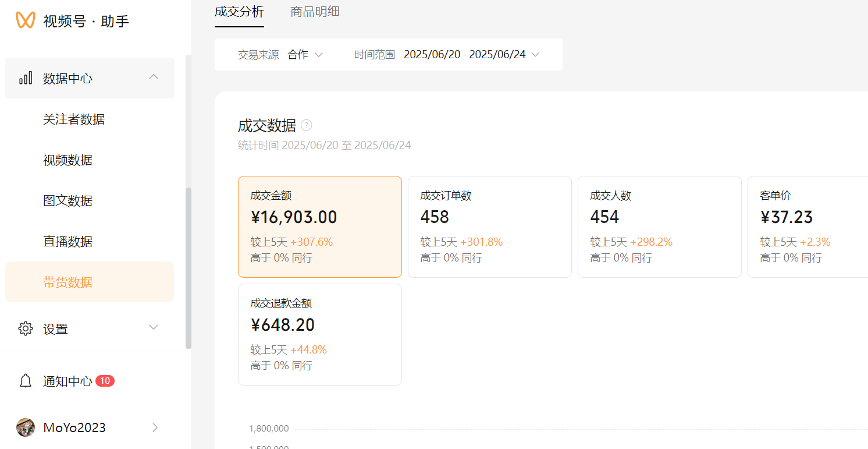868x449 pixels.
Task: Click the MoYo2023 profile avatar
Action: coord(26,427)
